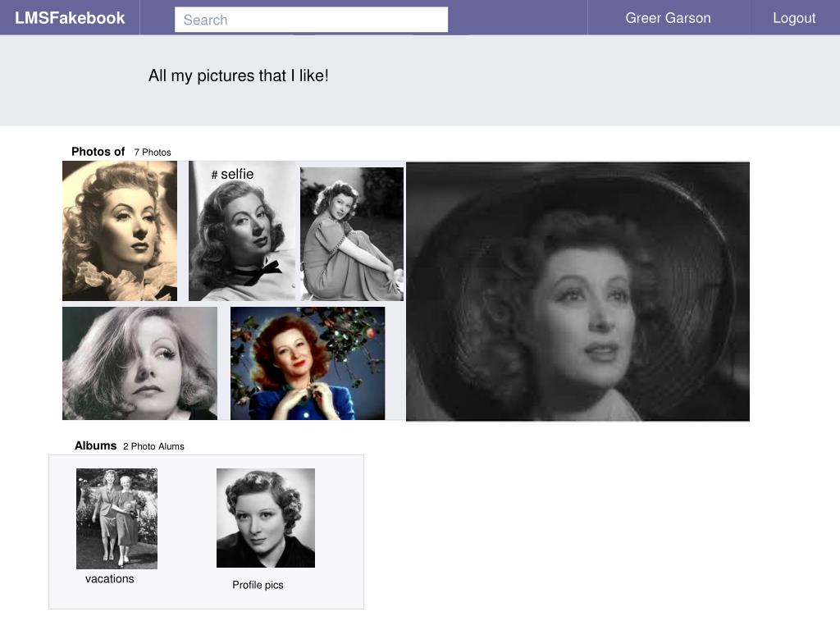Click the Logout button

pos(794,18)
